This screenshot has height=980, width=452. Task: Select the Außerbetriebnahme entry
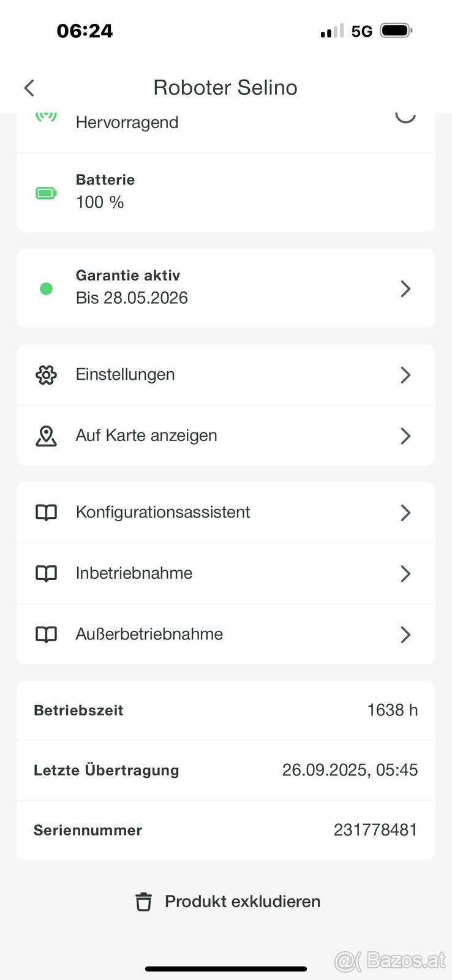149,634
